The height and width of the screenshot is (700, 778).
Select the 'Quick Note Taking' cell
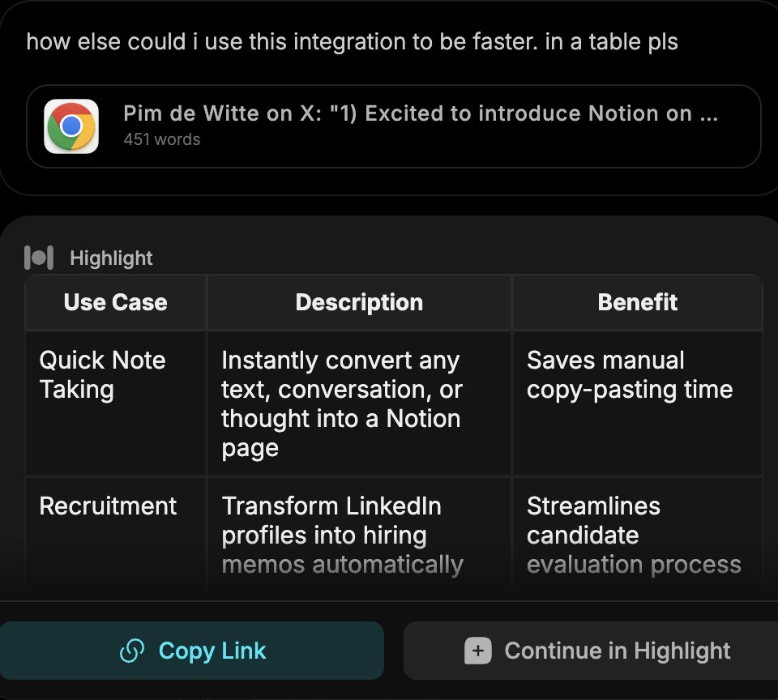coord(115,403)
